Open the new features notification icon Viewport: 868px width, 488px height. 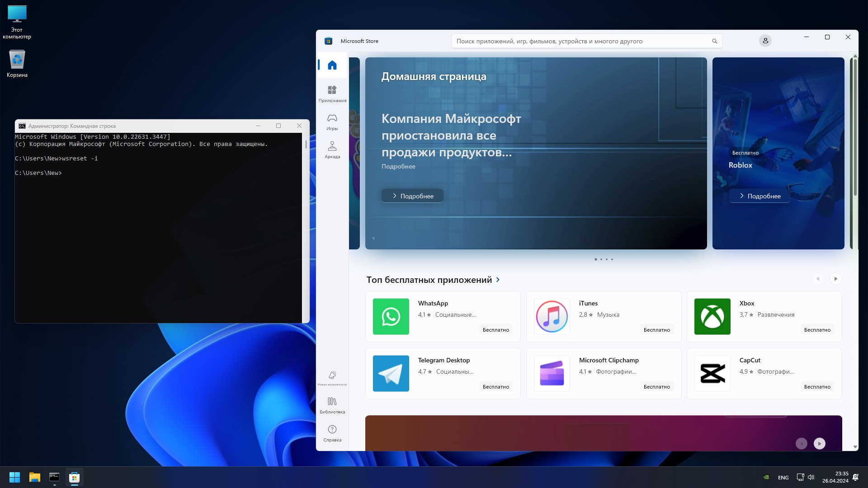(332, 377)
